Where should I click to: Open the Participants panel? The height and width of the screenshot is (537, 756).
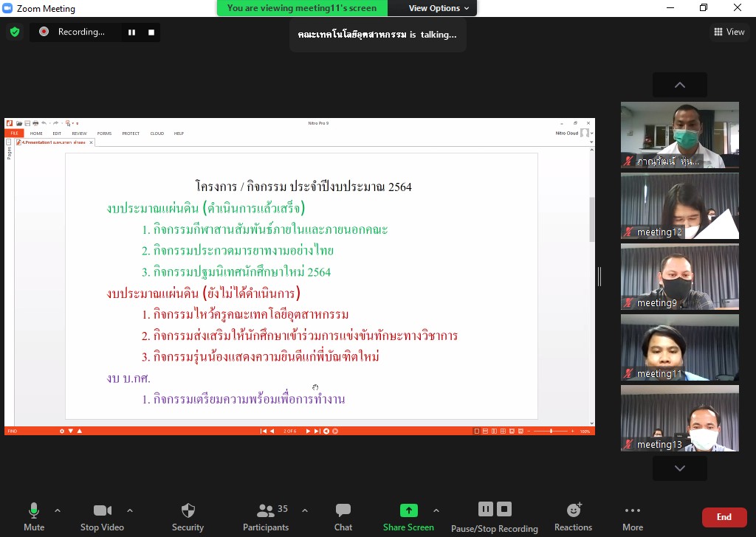[x=266, y=517]
